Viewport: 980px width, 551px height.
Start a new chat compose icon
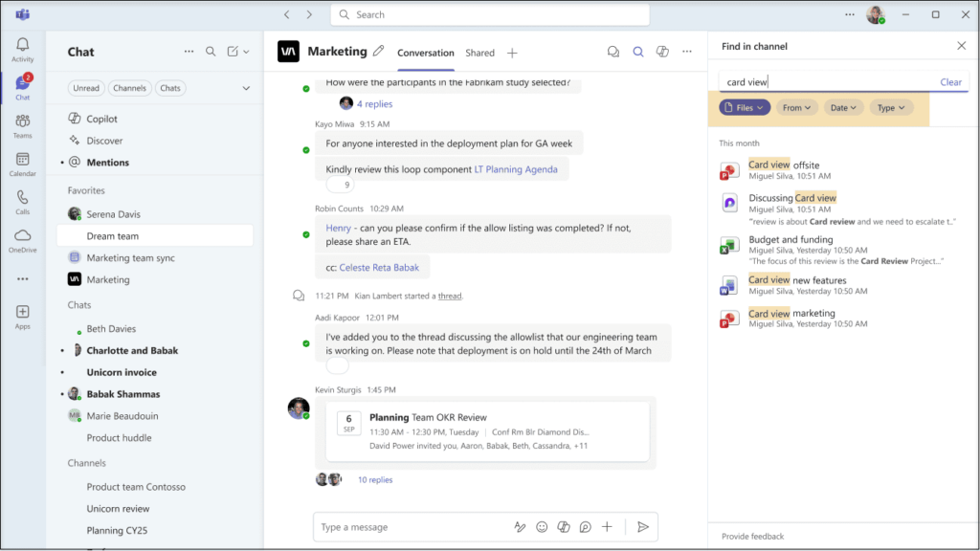[233, 52]
